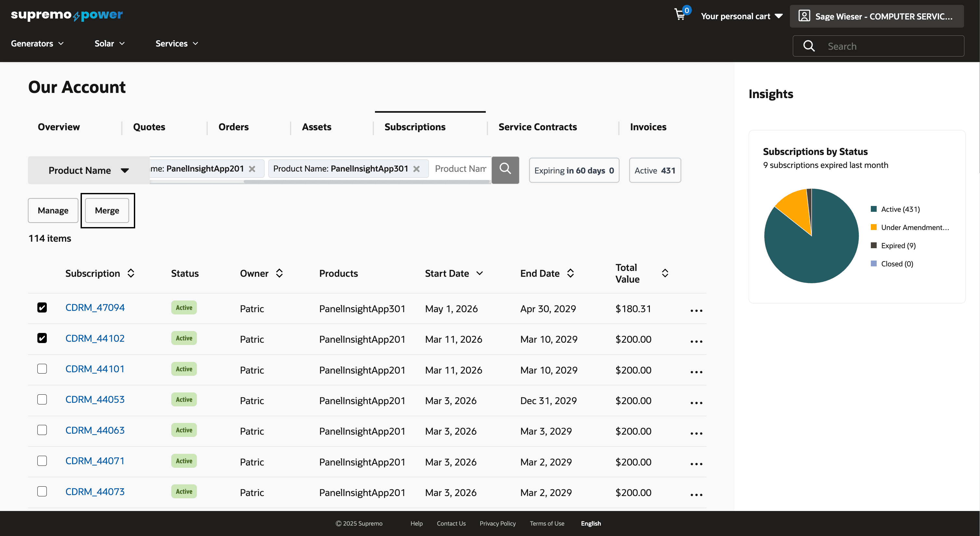The width and height of the screenshot is (980, 536).
Task: Click the filter chips horizontal scrollbar
Action: 366,182
